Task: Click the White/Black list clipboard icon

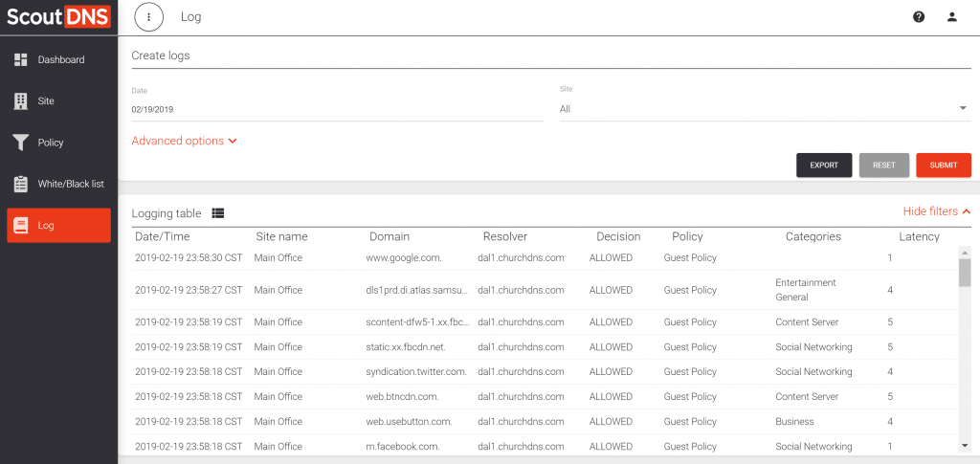Action: tap(21, 185)
